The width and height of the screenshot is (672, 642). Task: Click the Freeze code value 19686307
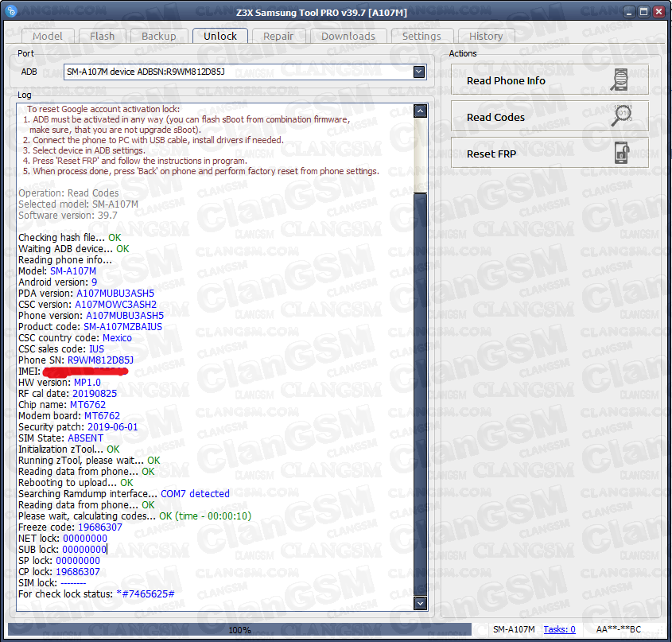(x=100, y=527)
